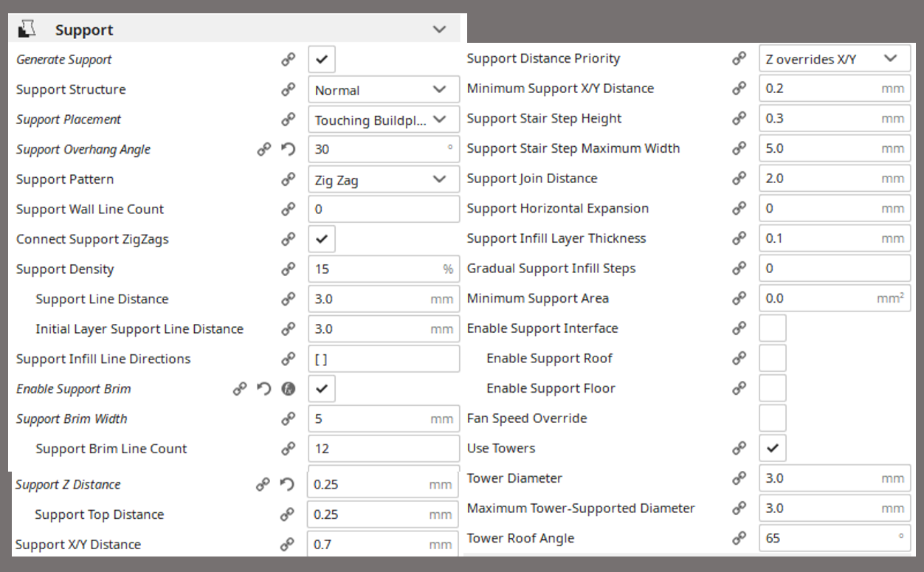Toggle the Connect Support ZigZags checkbox

[322, 239]
